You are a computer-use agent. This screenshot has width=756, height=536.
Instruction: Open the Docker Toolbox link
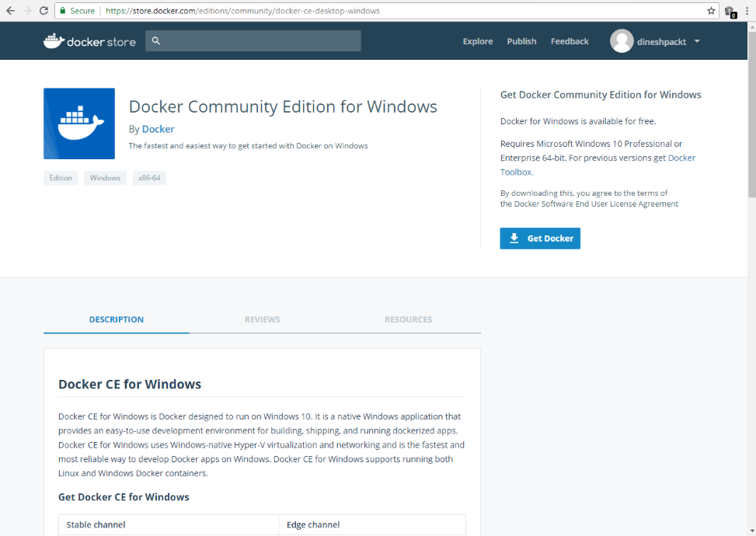pyautogui.click(x=681, y=158)
